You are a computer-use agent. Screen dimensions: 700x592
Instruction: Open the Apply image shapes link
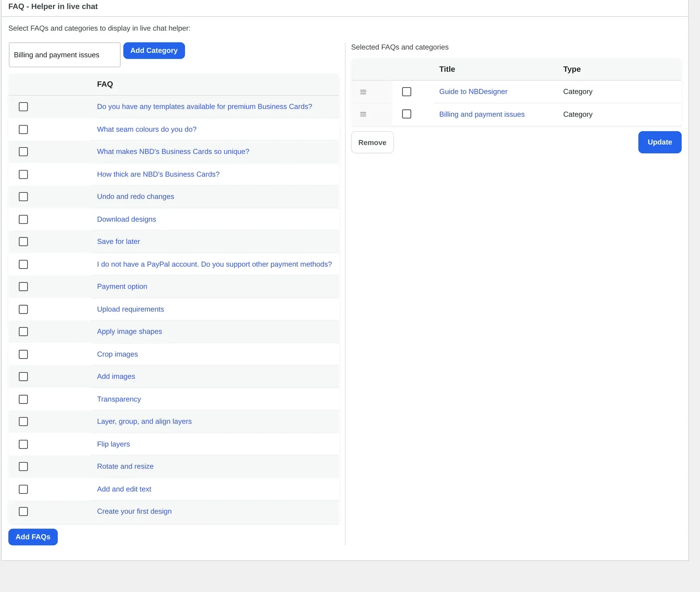pyautogui.click(x=129, y=332)
